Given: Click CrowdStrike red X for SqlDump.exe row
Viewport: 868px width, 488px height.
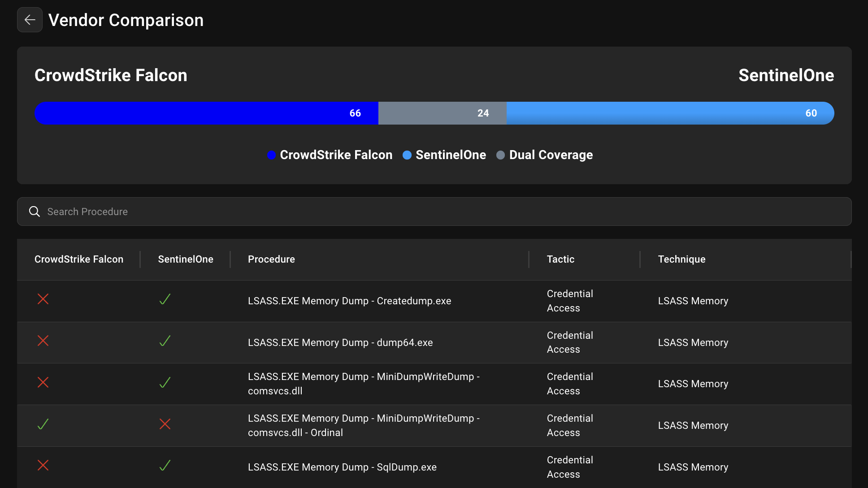Looking at the screenshot, I should point(43,466).
